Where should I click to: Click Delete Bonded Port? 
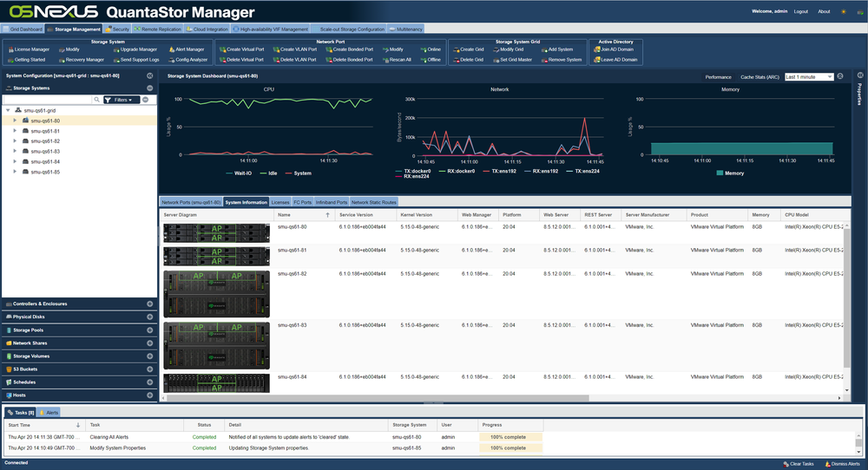[349, 60]
